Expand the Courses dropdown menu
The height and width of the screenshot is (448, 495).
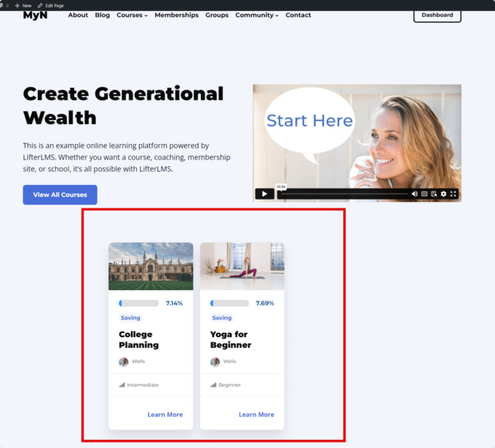132,15
